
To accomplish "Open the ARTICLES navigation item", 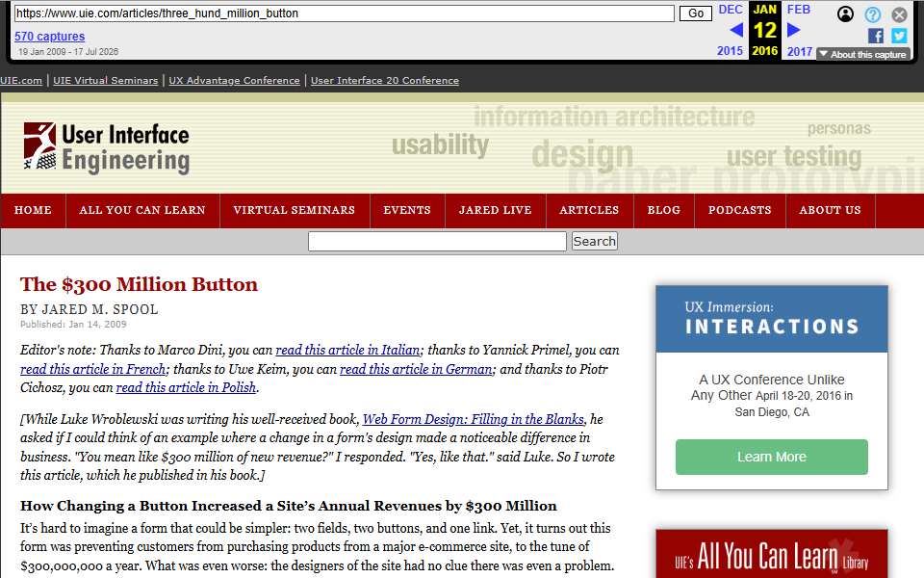I will pos(589,210).
